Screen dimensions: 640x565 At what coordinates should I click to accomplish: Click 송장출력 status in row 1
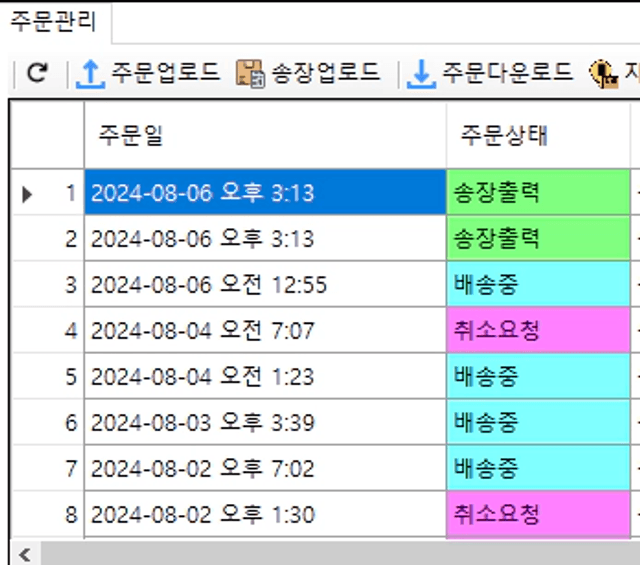click(538, 192)
